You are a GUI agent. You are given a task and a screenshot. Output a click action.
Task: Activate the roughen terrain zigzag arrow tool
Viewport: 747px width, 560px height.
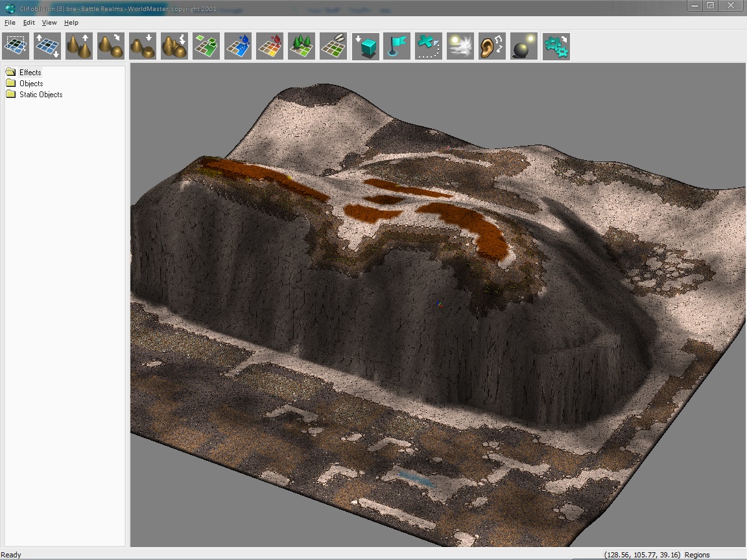click(174, 46)
